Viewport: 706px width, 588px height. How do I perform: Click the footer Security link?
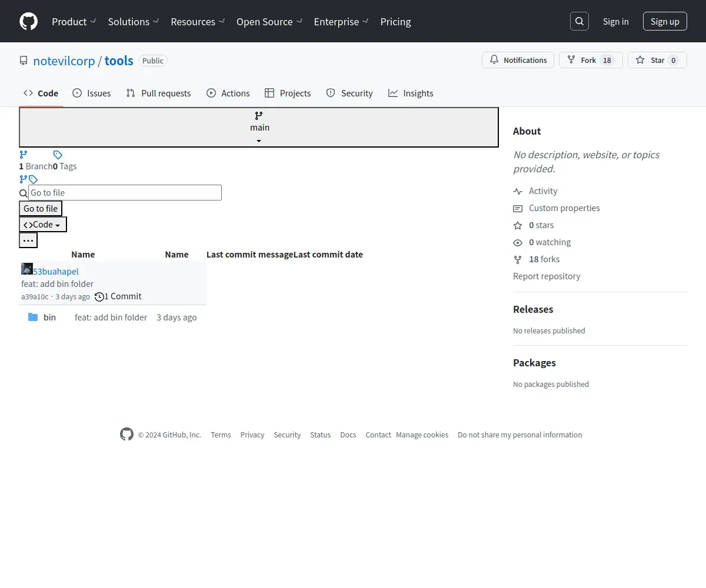(x=287, y=435)
